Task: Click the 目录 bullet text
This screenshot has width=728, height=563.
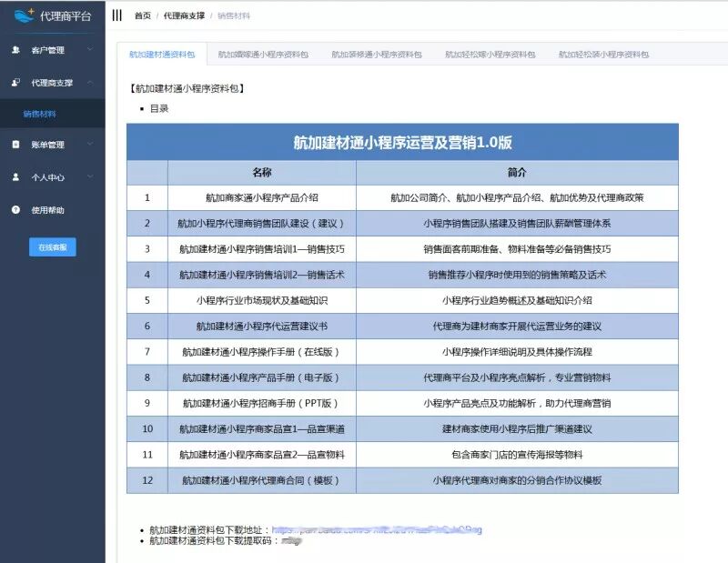Action: click(159, 108)
